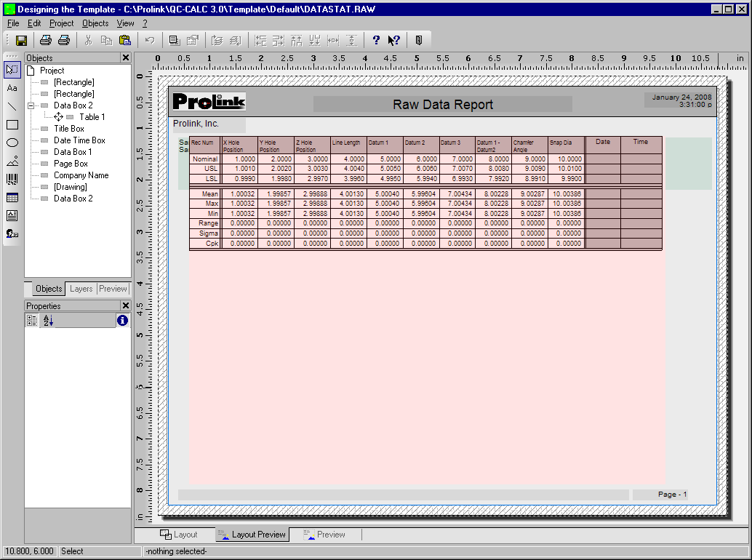This screenshot has height=560, width=752.
Task: Click the Raw Data Report title object
Action: pyautogui.click(x=443, y=104)
